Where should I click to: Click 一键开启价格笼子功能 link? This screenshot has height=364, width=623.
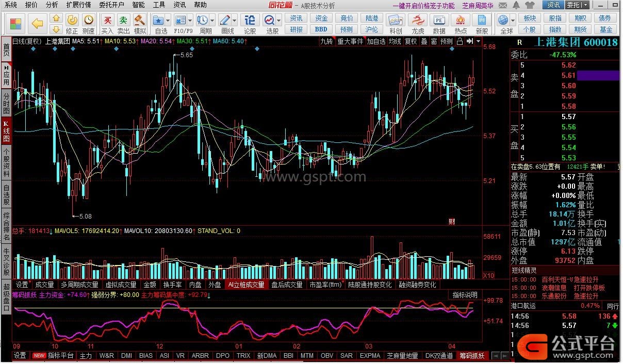[423, 5]
